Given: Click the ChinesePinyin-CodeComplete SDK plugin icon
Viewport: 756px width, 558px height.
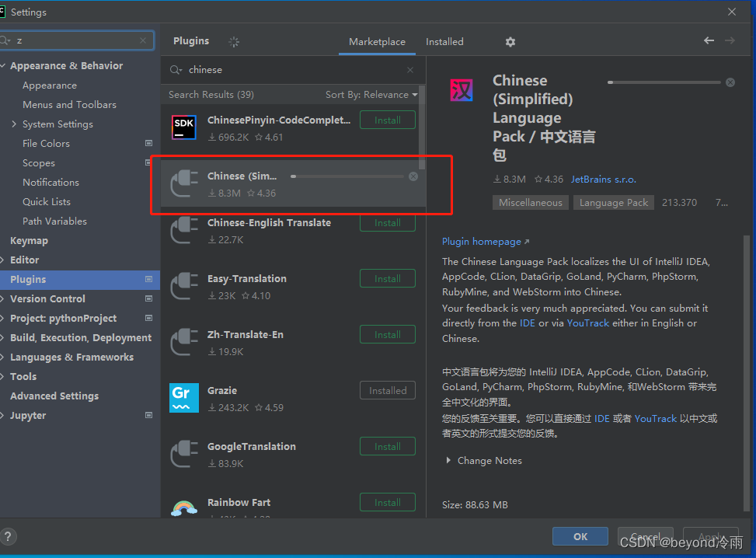Looking at the screenshot, I should [x=183, y=127].
